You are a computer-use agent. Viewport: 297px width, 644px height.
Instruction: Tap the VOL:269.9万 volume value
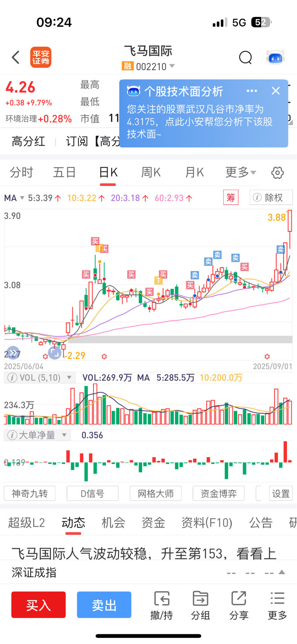(x=107, y=378)
